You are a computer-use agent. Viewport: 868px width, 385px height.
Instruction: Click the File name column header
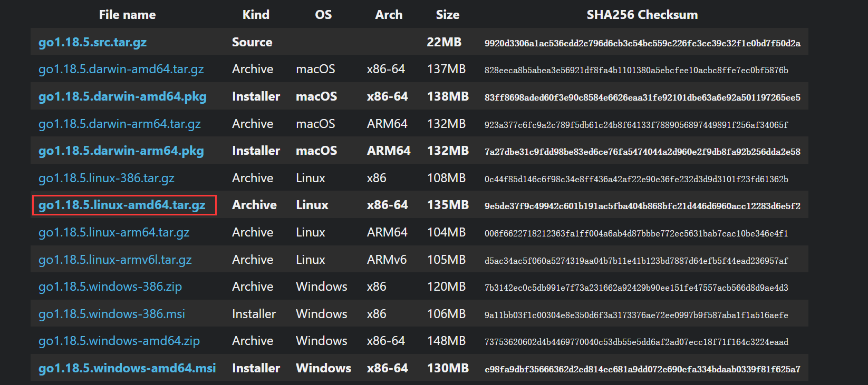127,15
